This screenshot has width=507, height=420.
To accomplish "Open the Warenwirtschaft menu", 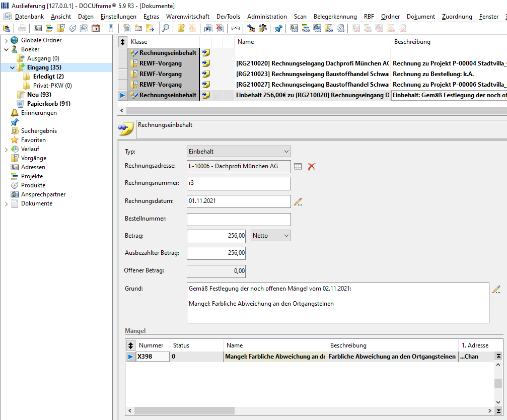I will pos(187,17).
